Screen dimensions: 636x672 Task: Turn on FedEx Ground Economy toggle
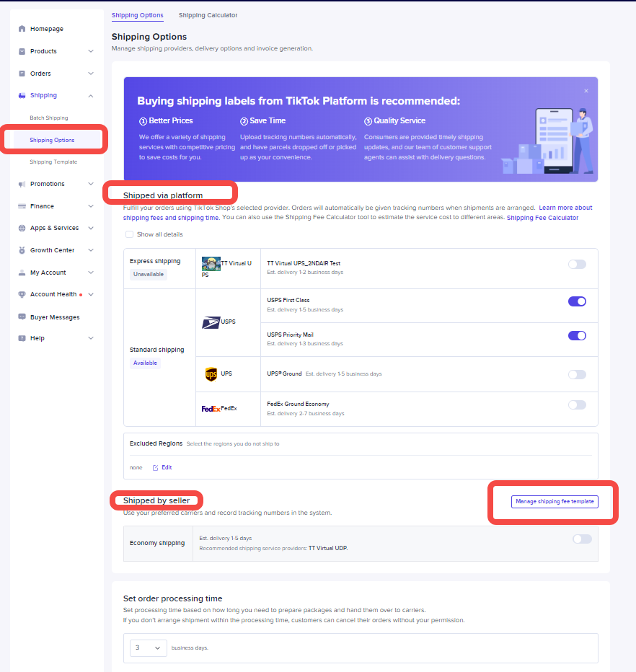point(577,405)
